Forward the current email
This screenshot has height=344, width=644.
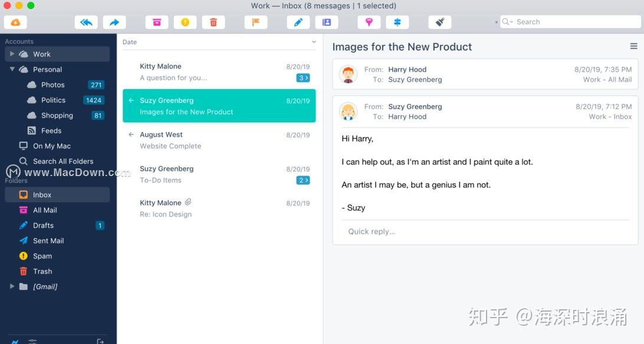click(114, 21)
